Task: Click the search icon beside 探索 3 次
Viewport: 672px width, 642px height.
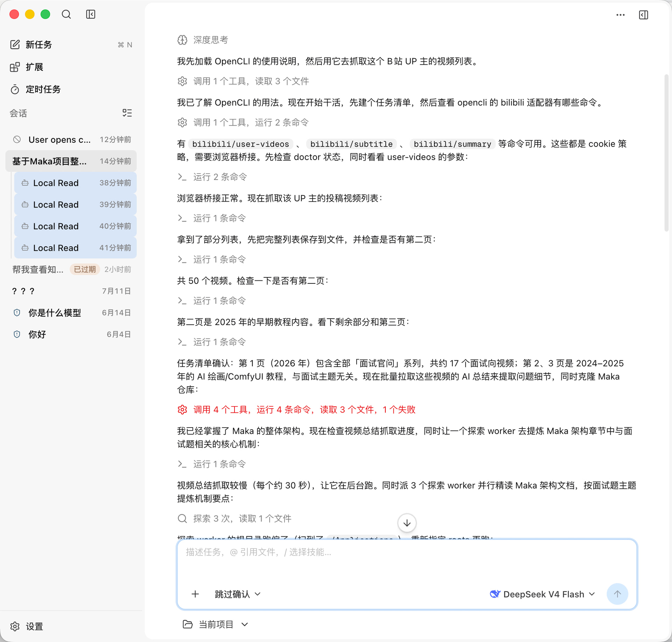Action: coord(182,519)
